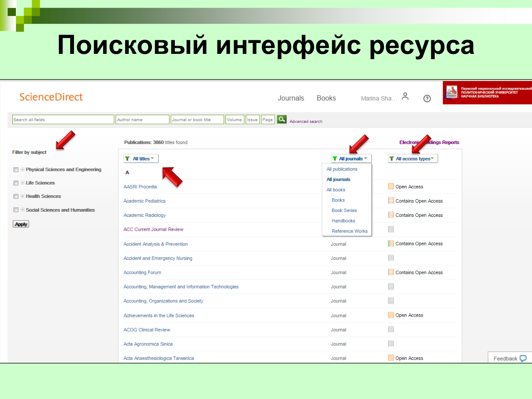Click the Marina Sha... user name
This screenshot has width=532, height=399.
click(379, 98)
